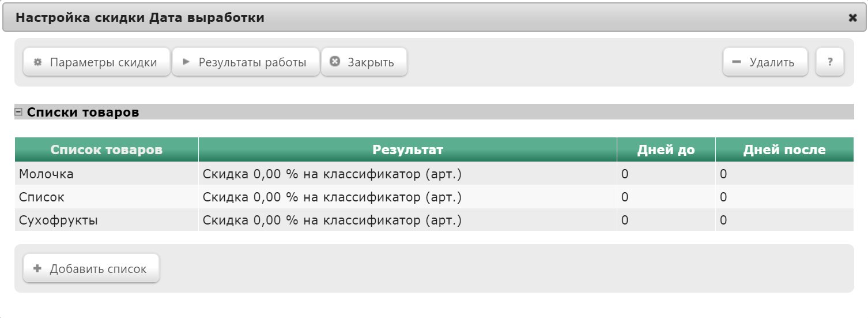Select the Сухофрукты list row
This screenshot has height=318, width=868.
(x=434, y=220)
